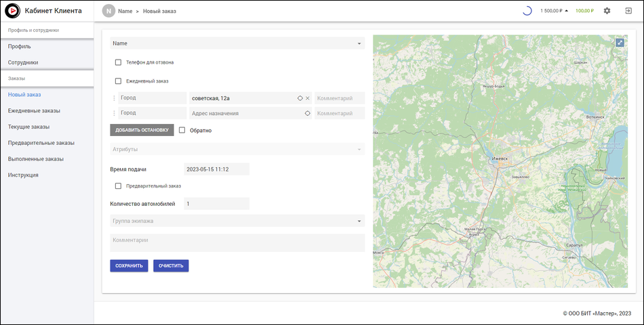Click locate icon in советская, 12а field

[x=300, y=98]
